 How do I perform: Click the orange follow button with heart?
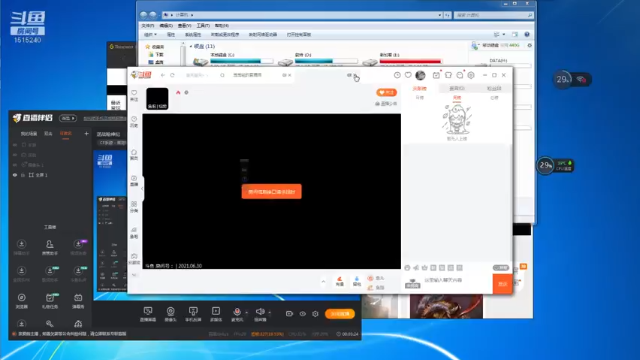coord(386,93)
